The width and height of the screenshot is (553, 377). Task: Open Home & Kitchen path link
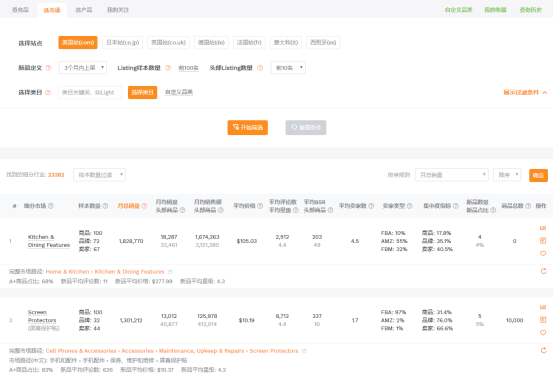pos(67,272)
